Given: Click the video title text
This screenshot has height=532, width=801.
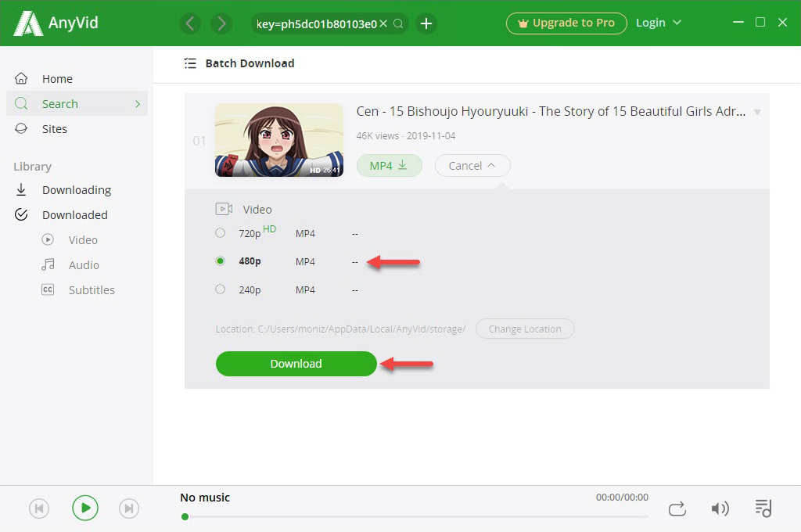Looking at the screenshot, I should pos(551,111).
